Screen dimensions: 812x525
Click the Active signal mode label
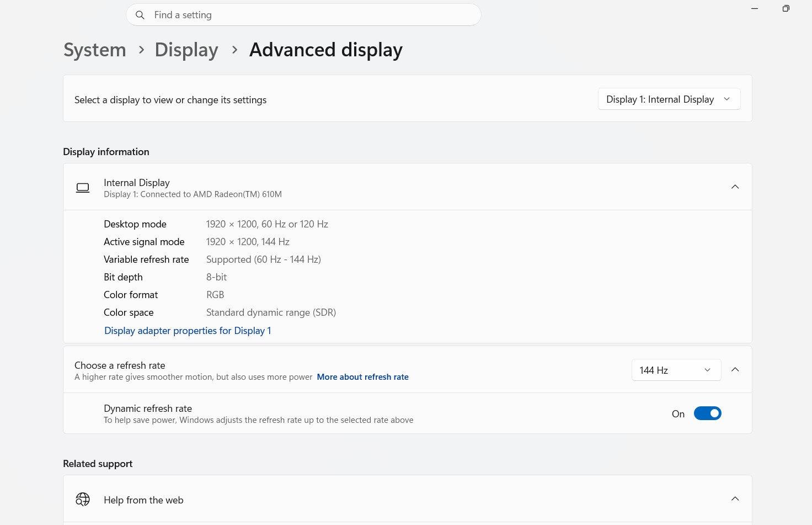(x=144, y=242)
